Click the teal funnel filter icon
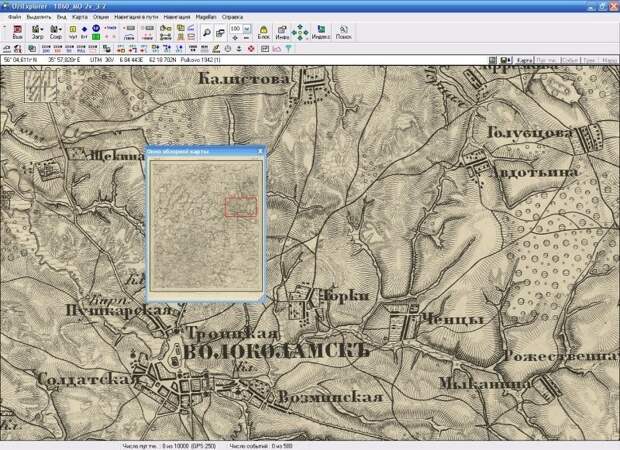Screen dimensions: 620x450 point(289,49)
